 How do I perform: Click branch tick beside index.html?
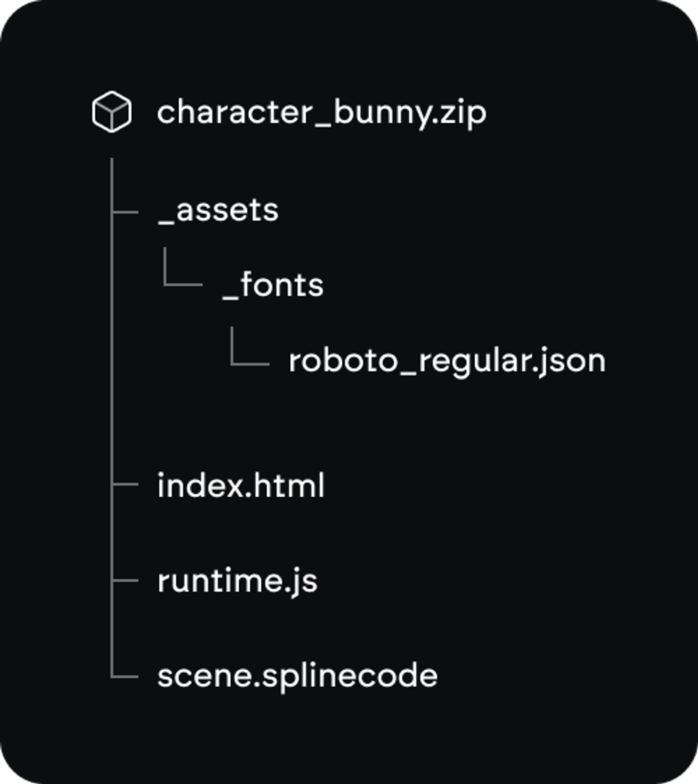tap(126, 484)
